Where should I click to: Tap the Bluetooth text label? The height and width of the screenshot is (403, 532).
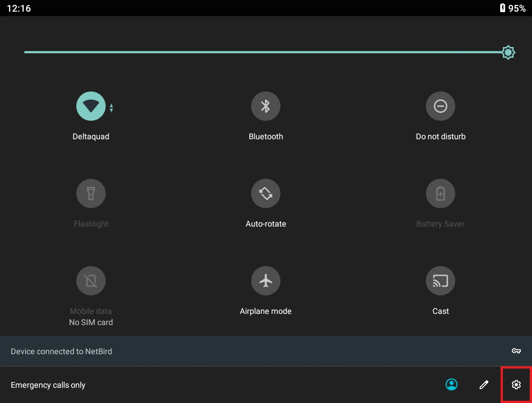click(266, 137)
